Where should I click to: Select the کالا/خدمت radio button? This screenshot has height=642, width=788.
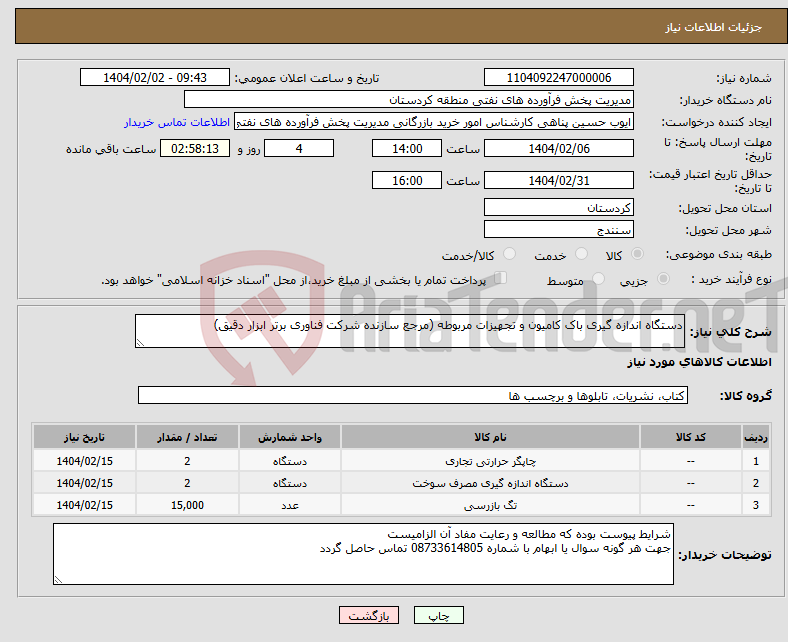point(510,254)
